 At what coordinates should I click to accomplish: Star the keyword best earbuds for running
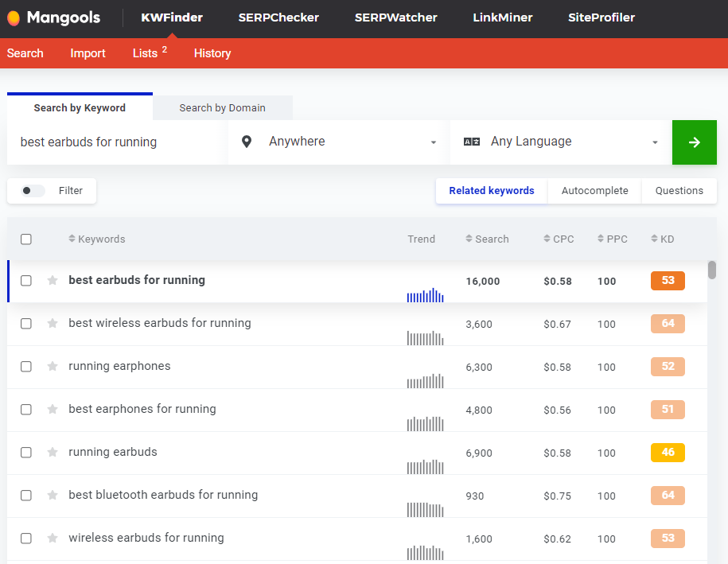pos(53,280)
